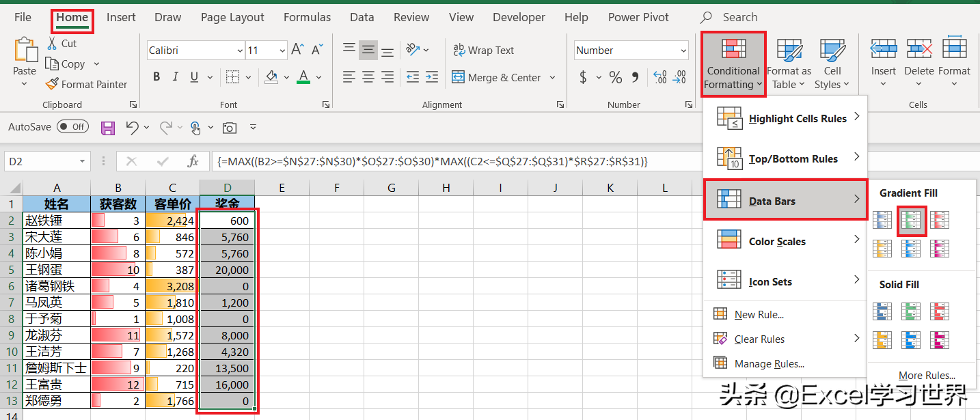Apply Comma Style format

click(636, 77)
